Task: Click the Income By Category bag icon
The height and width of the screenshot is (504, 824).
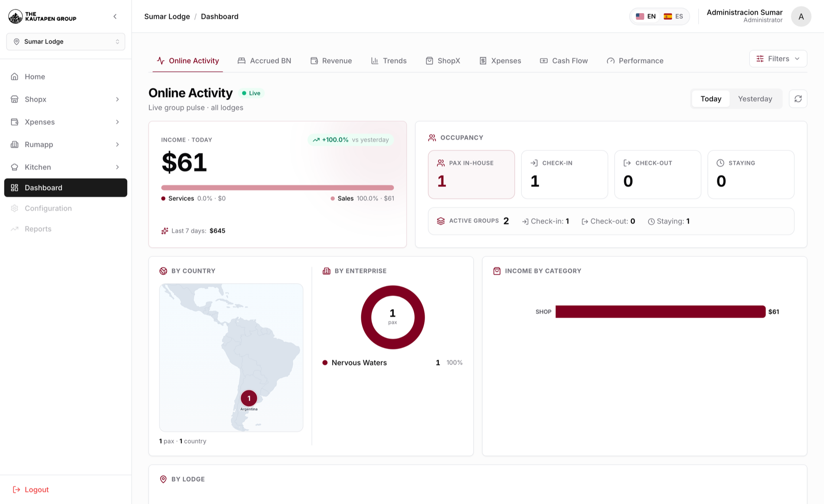Action: click(497, 271)
